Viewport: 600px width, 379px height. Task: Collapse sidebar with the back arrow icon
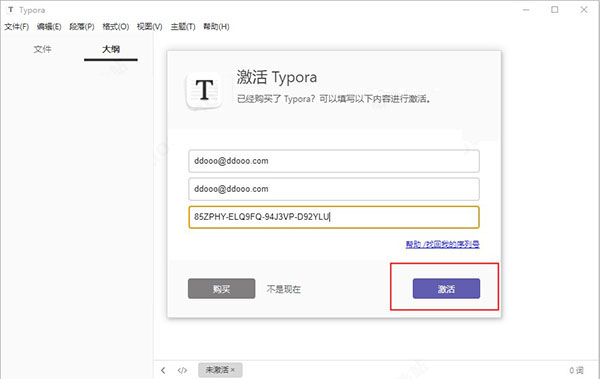(163, 370)
